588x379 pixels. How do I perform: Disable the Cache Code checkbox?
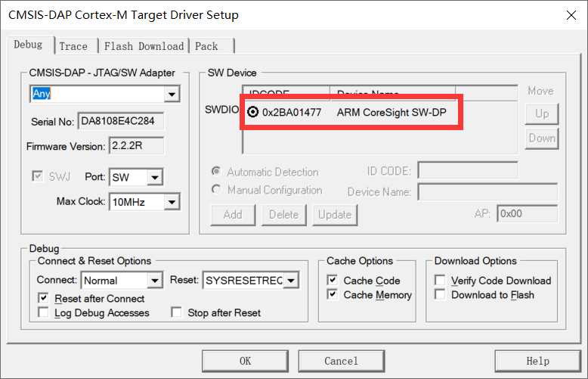tap(333, 281)
